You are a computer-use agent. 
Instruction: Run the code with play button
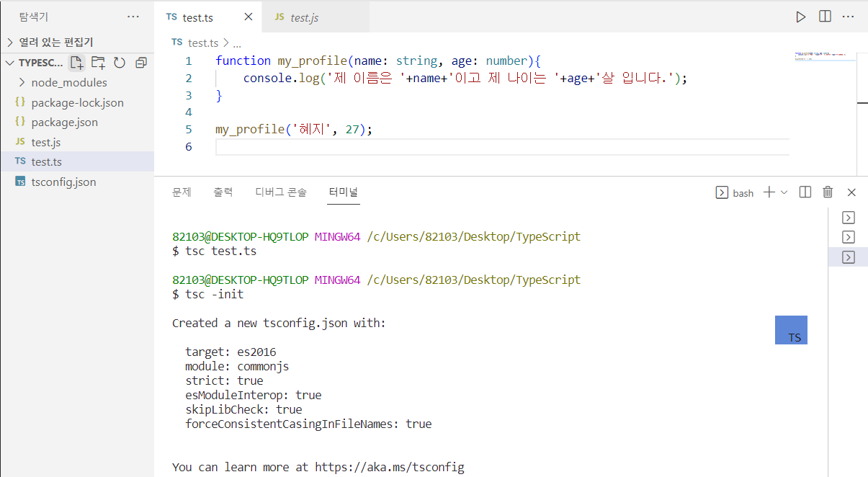[800, 17]
